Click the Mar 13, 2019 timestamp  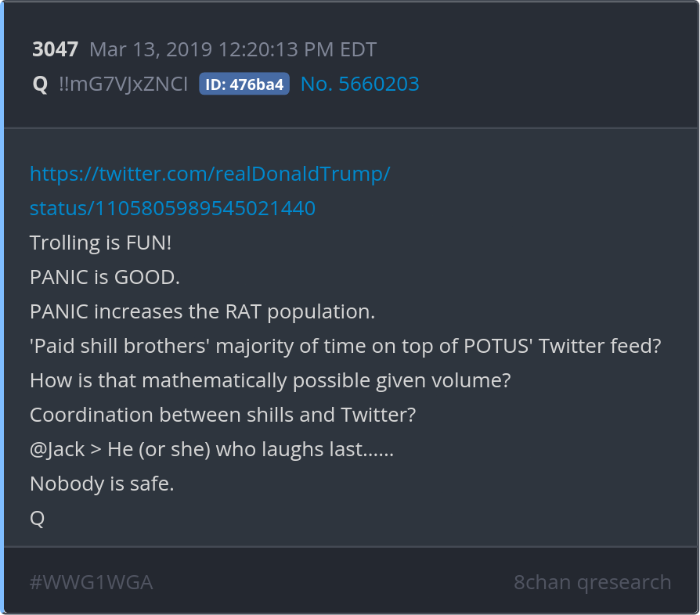tap(233, 50)
